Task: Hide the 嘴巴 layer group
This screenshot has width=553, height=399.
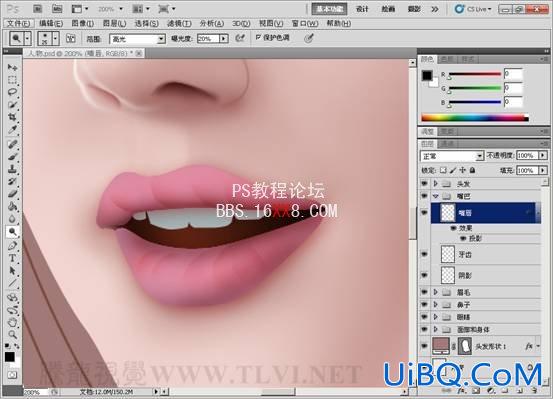Action: point(424,196)
